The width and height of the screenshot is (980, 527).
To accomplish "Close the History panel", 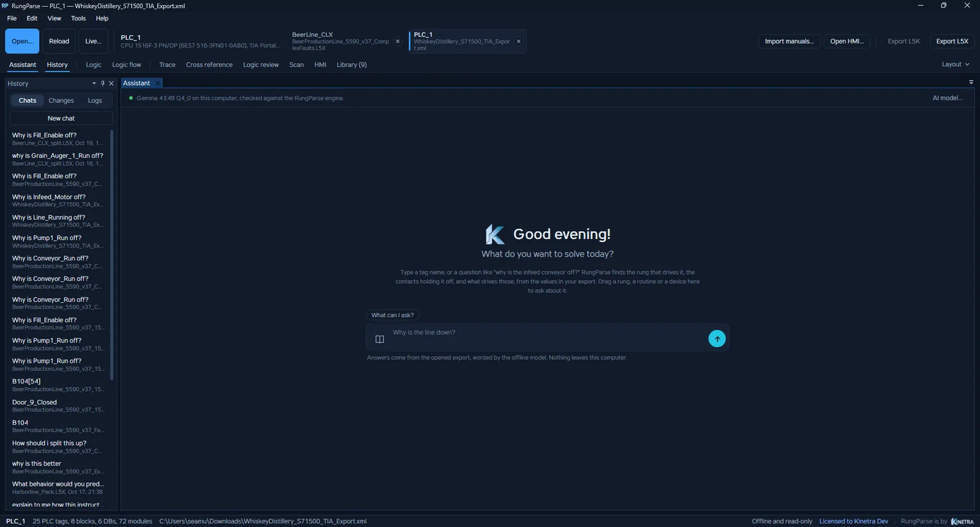I will (111, 83).
